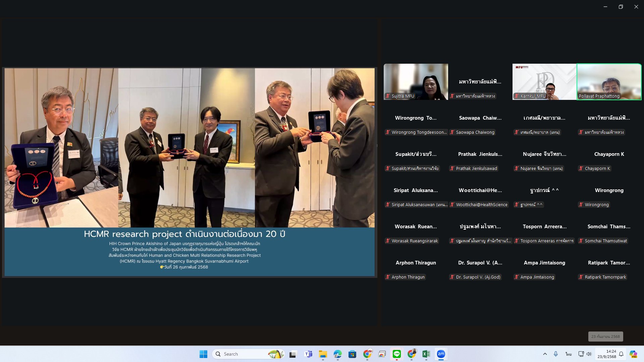Click Karnkul_MFU participant video

coord(544,81)
